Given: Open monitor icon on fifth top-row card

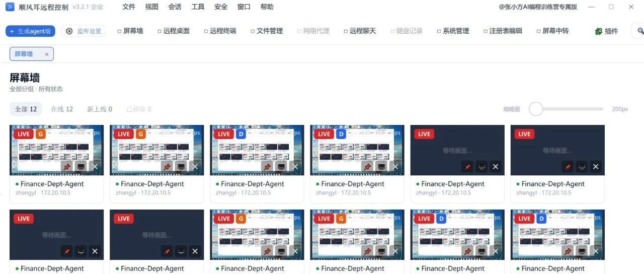Looking at the screenshot, I should pyautogui.click(x=481, y=167).
